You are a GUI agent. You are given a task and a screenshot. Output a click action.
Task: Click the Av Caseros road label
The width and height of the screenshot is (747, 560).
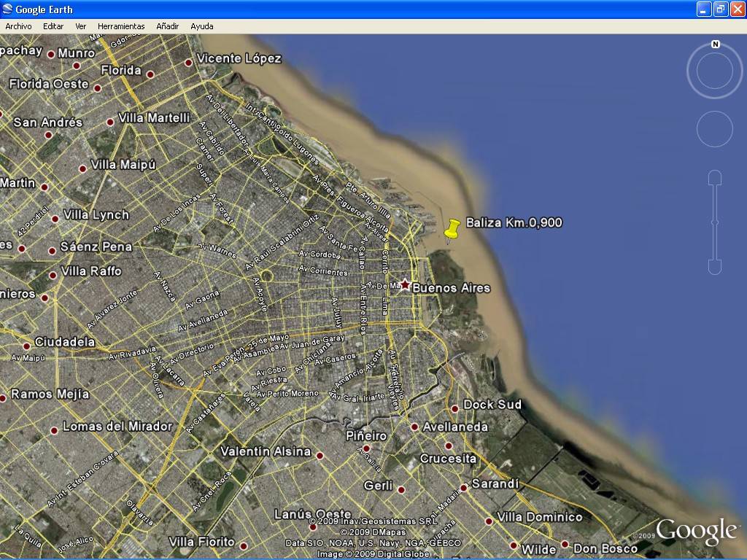click(336, 359)
